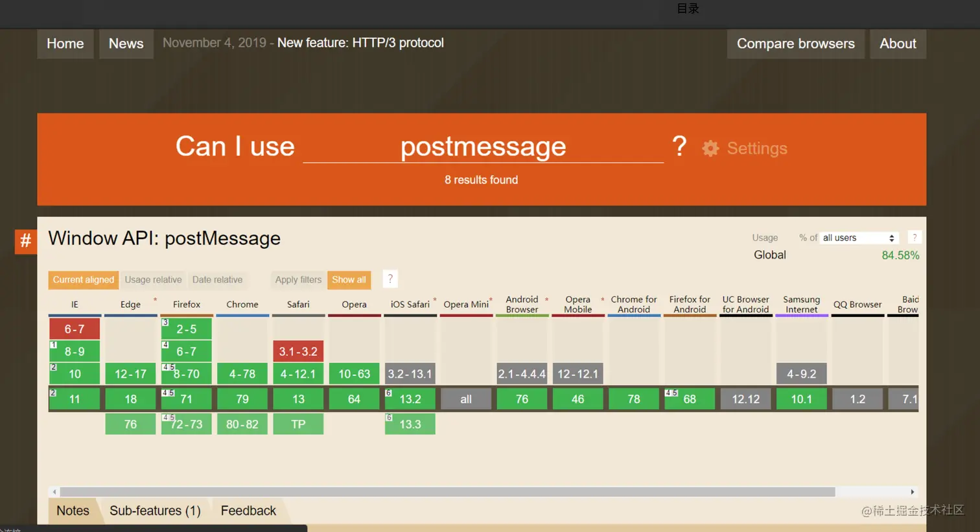Click the 'Window API: postMessage' title
980x532 pixels.
pos(165,238)
